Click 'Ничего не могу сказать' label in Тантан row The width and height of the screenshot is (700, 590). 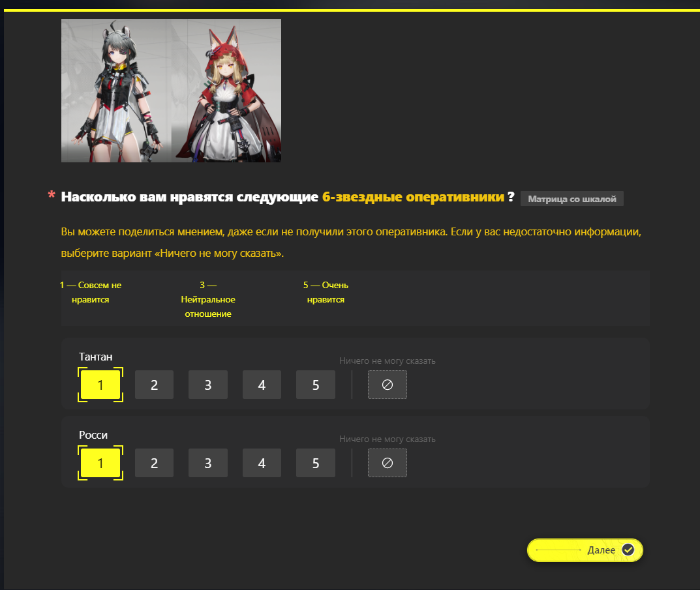point(388,361)
